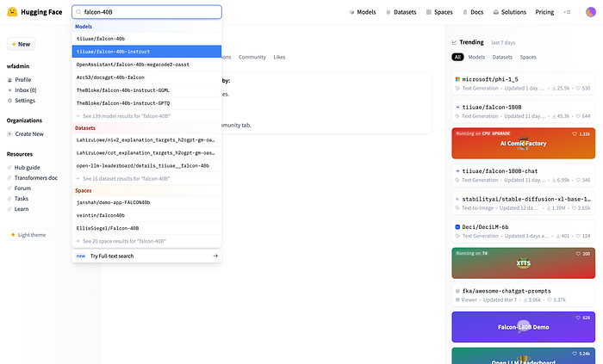The width and height of the screenshot is (603, 364).
Task: Open the Forum resource link
Action: [19, 188]
